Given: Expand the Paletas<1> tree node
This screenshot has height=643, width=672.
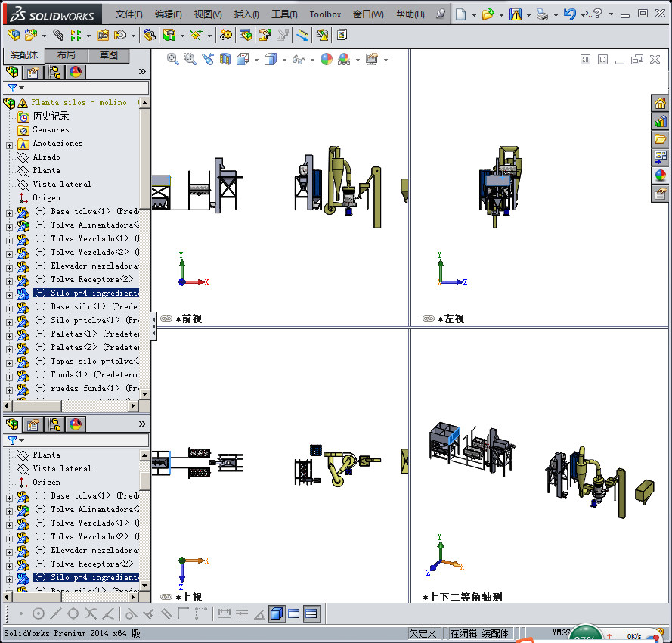Looking at the screenshot, I should (9, 336).
